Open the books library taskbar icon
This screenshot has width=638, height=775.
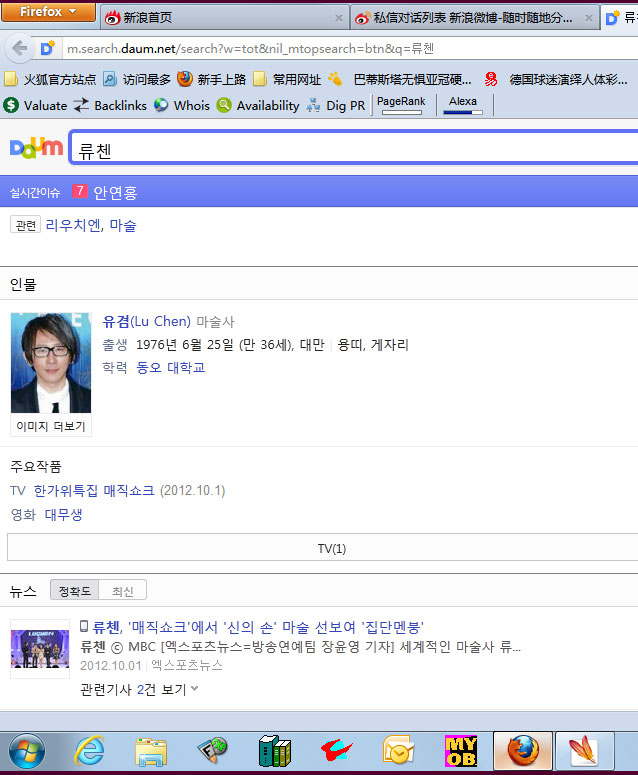click(x=275, y=751)
